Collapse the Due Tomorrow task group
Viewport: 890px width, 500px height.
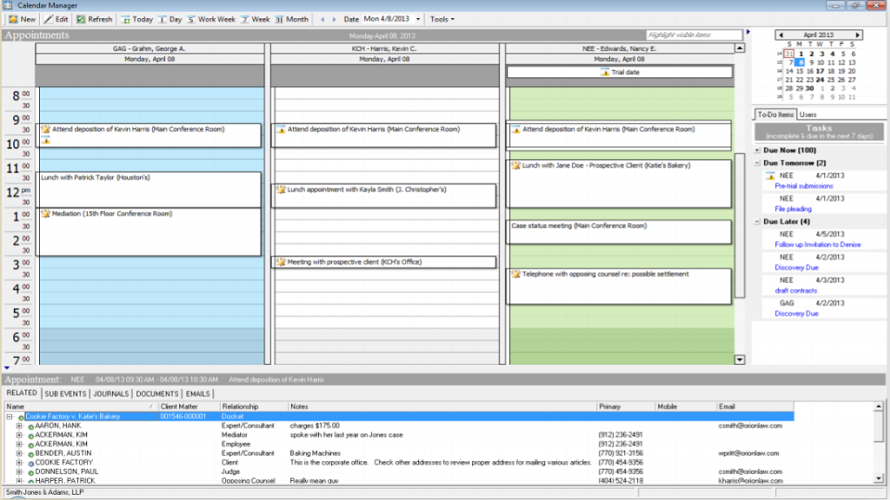coord(757,163)
